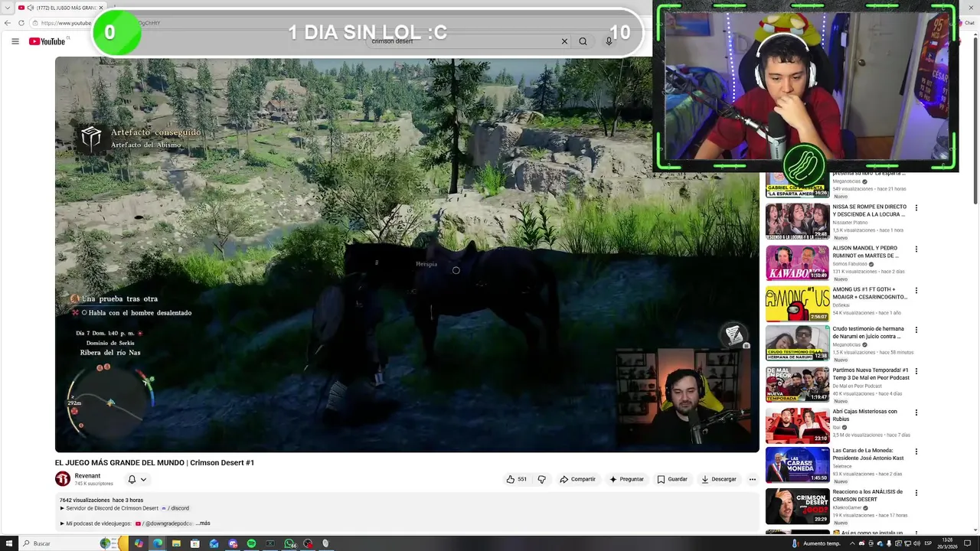Clear the 'crimson desert' search text
Image resolution: width=980 pixels, height=551 pixels.
(x=564, y=41)
